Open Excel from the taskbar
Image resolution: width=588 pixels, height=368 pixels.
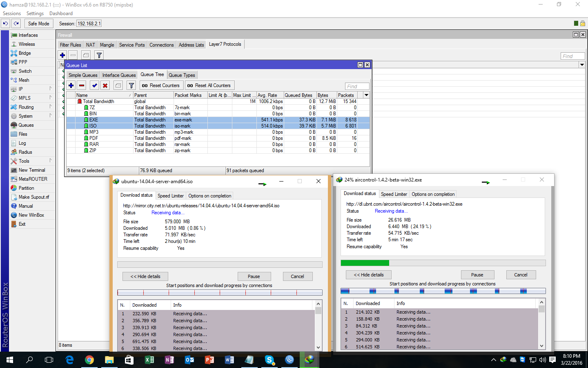tap(149, 360)
